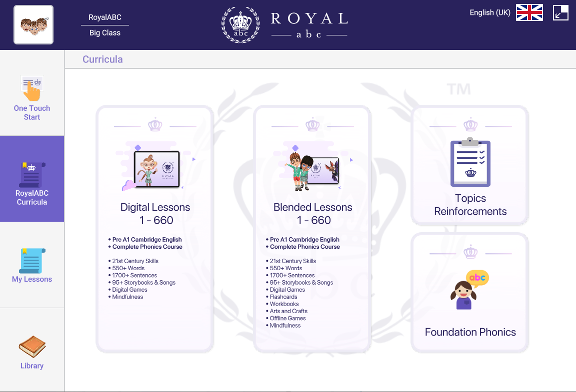Open the "Blended Lessons 1 - 660" title
Screen dimensions: 576x392
point(313,214)
